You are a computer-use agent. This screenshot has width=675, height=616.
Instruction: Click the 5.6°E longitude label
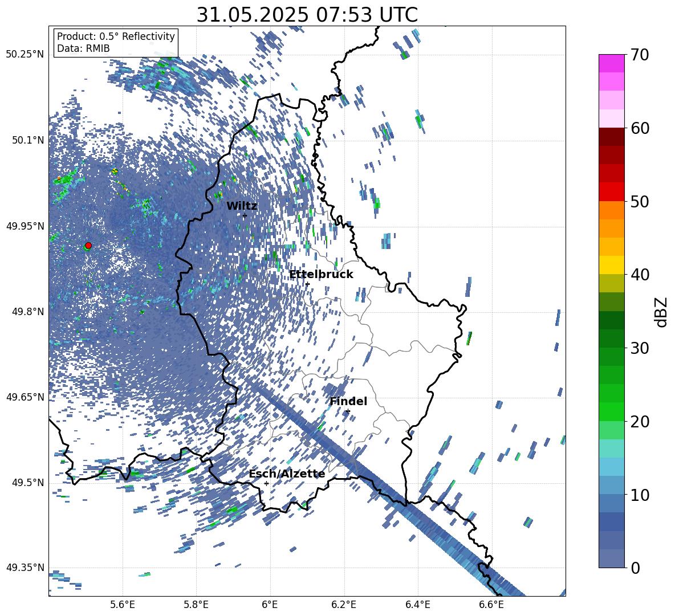(123, 605)
